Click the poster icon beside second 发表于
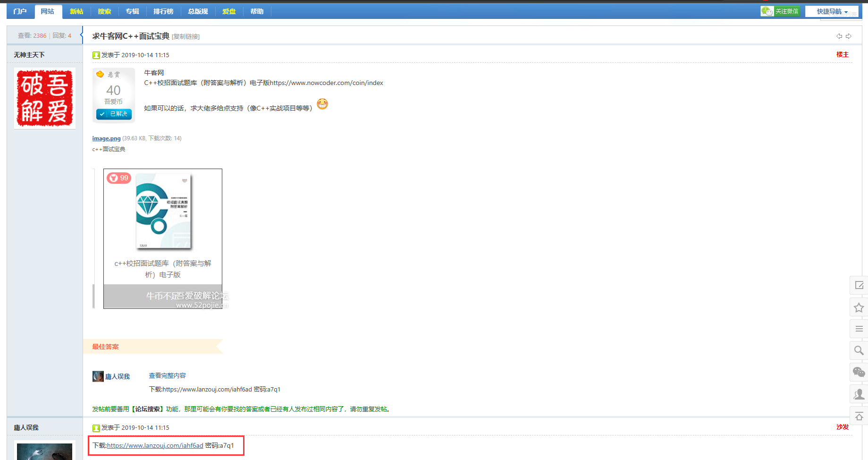This screenshot has width=868, height=460. click(x=96, y=428)
